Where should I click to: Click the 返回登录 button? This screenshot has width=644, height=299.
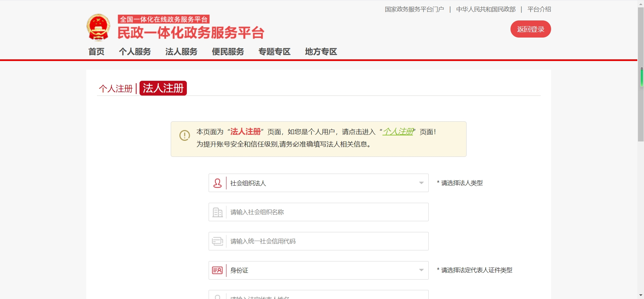[x=530, y=29]
